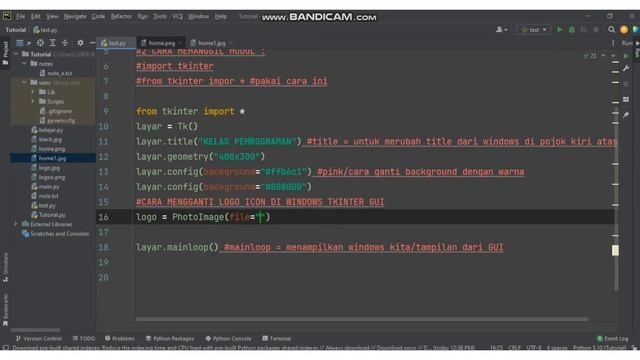This screenshot has width=640, height=360.
Task: Open project panel settings gear
Action: click(x=80, y=42)
